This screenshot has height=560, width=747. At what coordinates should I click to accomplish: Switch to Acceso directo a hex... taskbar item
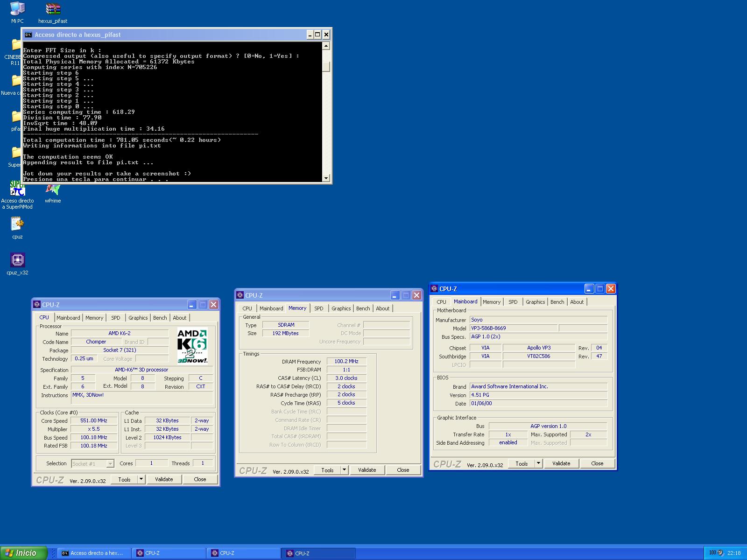(x=94, y=553)
